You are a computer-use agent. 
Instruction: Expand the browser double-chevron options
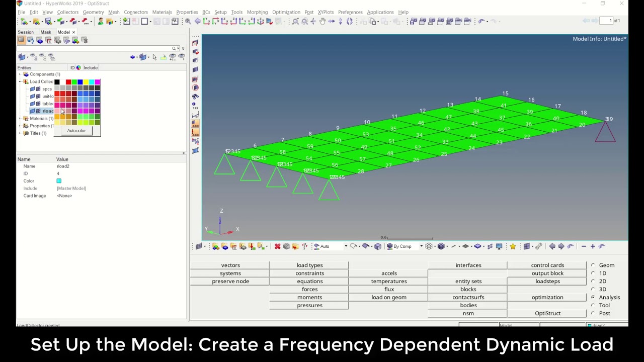183,49
